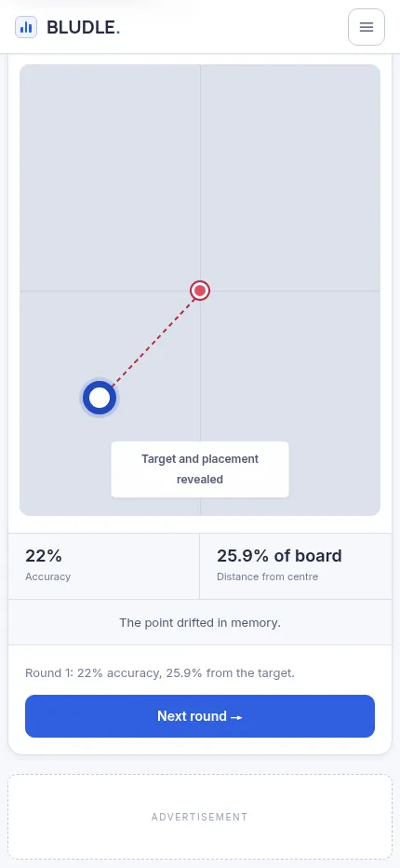Screen dimensions: 400x868
Task: Click the blue placement marker
Action: point(100,398)
